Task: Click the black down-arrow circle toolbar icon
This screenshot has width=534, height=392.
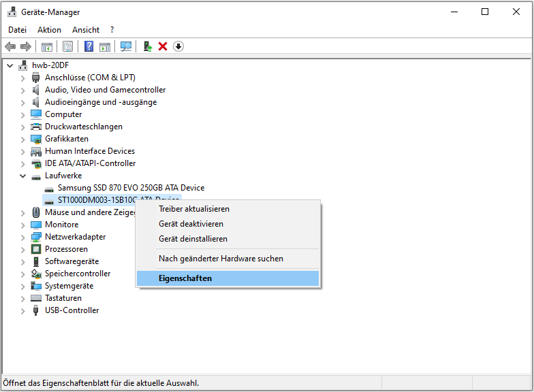Action: pos(178,46)
